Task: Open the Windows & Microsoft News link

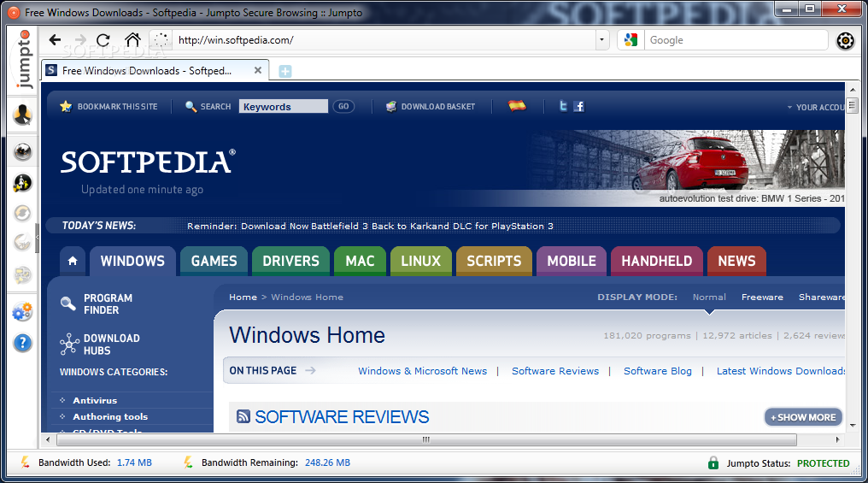Action: point(422,371)
